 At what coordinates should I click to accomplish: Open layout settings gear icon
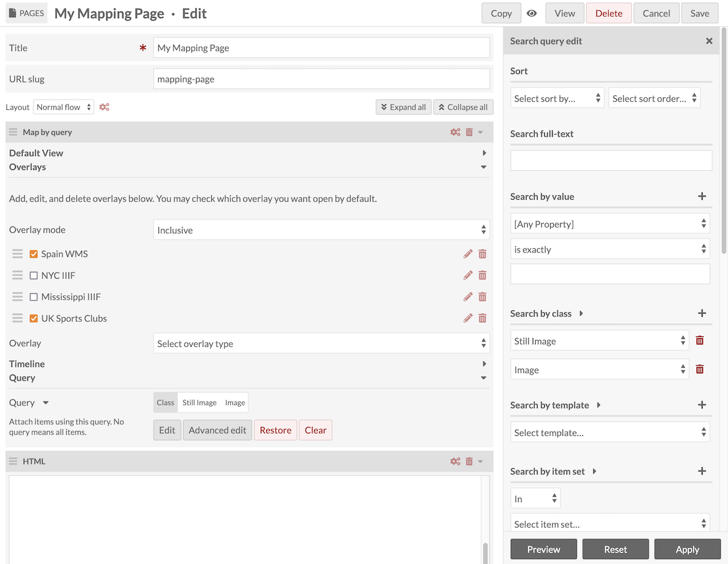(x=104, y=107)
